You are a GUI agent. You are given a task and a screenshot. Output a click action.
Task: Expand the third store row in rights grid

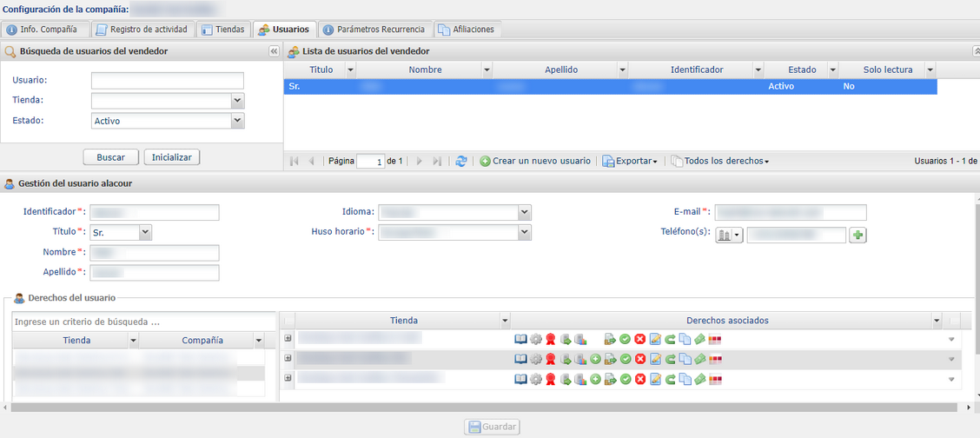[288, 378]
